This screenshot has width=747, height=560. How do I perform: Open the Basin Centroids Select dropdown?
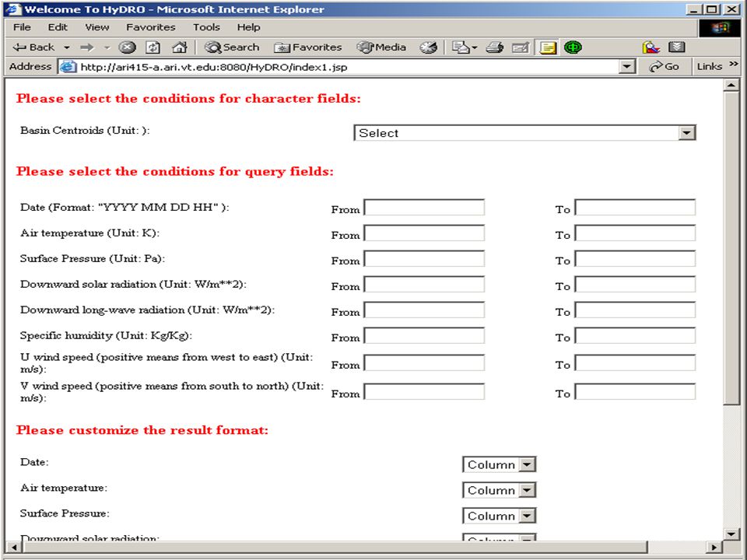point(524,133)
